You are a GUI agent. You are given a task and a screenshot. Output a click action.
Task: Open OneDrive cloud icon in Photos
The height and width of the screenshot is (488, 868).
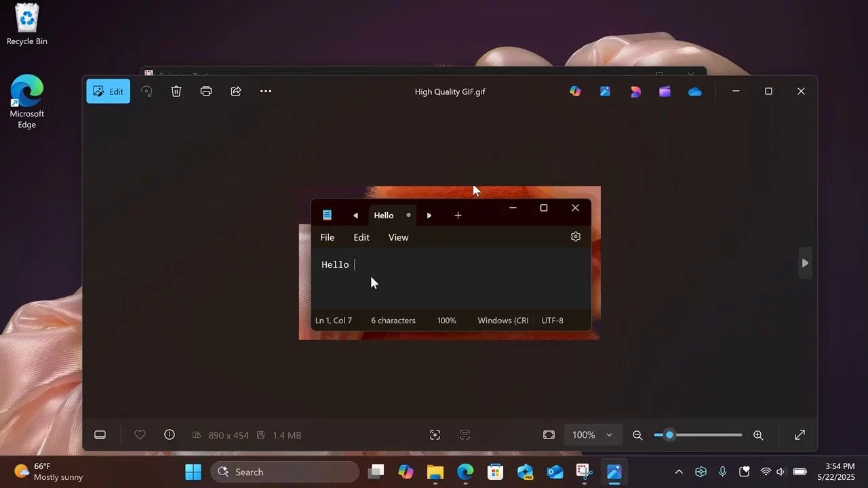click(x=695, y=91)
